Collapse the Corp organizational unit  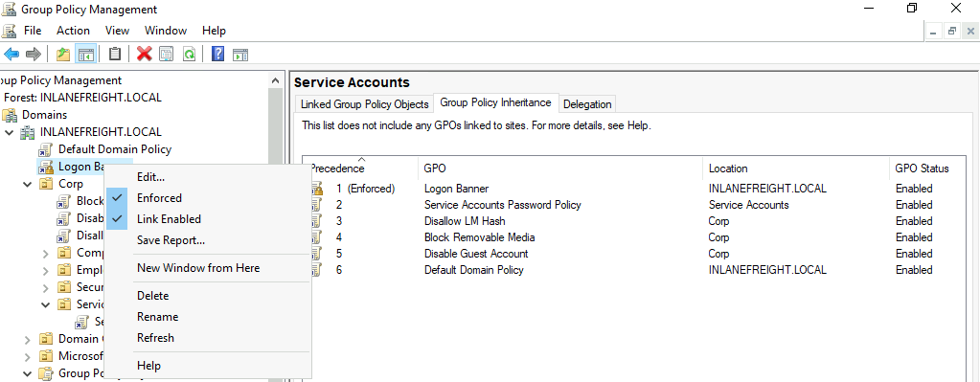(x=28, y=184)
